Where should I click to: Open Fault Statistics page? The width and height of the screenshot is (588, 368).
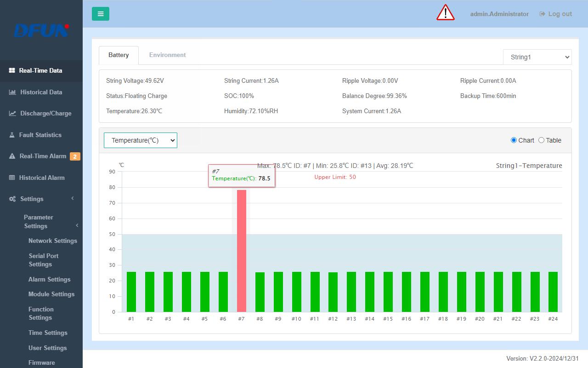[40, 135]
